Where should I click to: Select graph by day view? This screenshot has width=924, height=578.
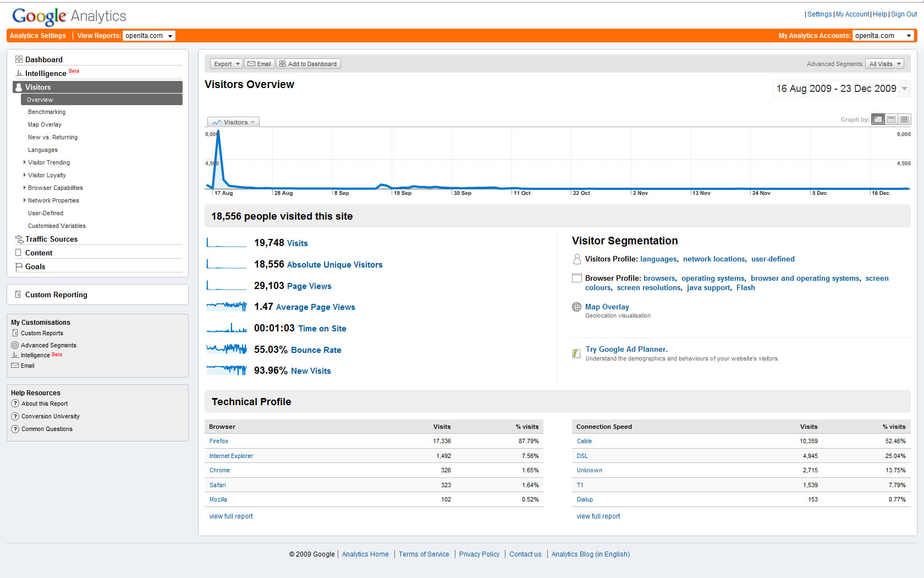(878, 119)
